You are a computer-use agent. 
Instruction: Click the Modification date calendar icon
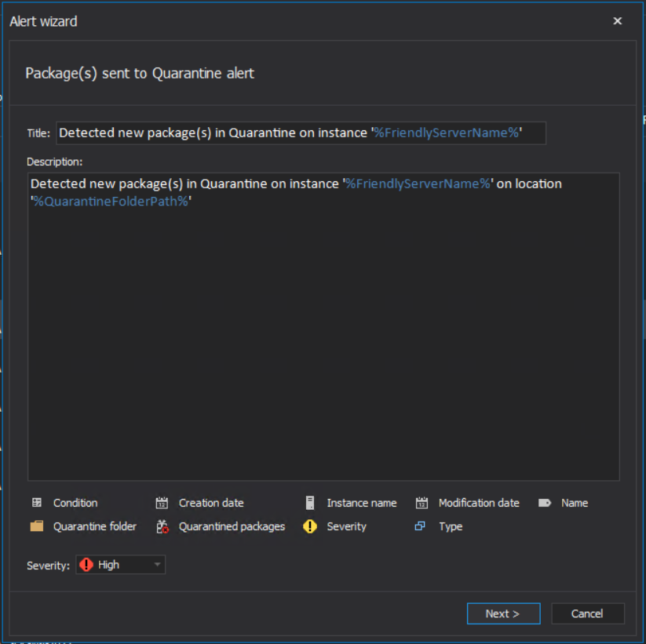coord(422,503)
